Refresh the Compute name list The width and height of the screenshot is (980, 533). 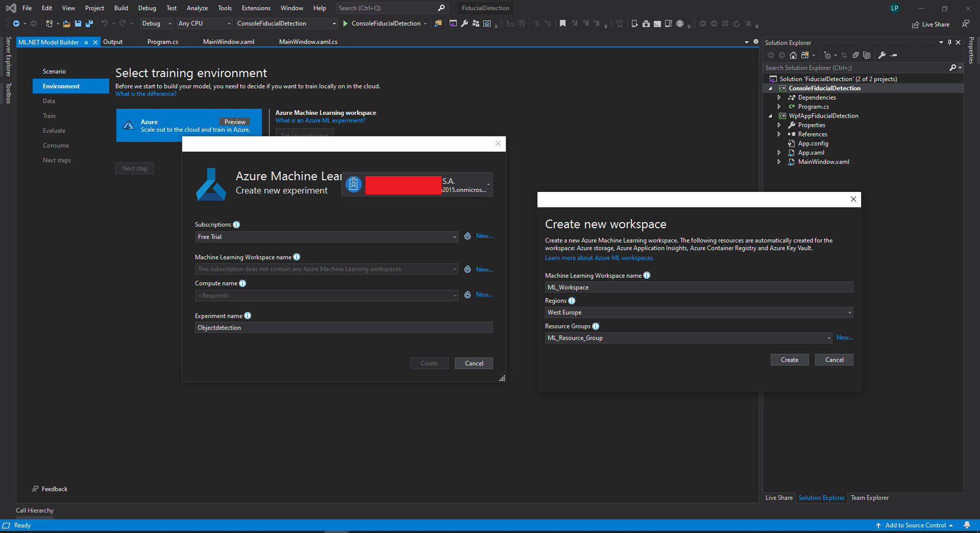click(x=468, y=295)
